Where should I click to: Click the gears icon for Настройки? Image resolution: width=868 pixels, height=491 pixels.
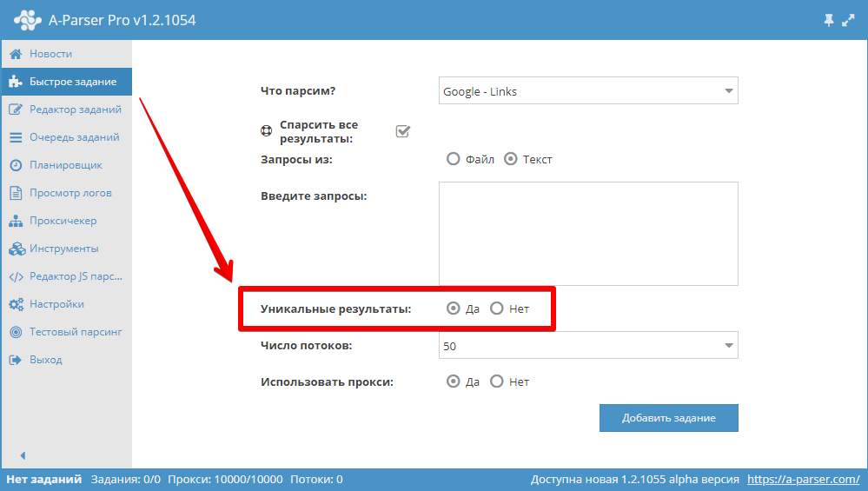coord(16,304)
